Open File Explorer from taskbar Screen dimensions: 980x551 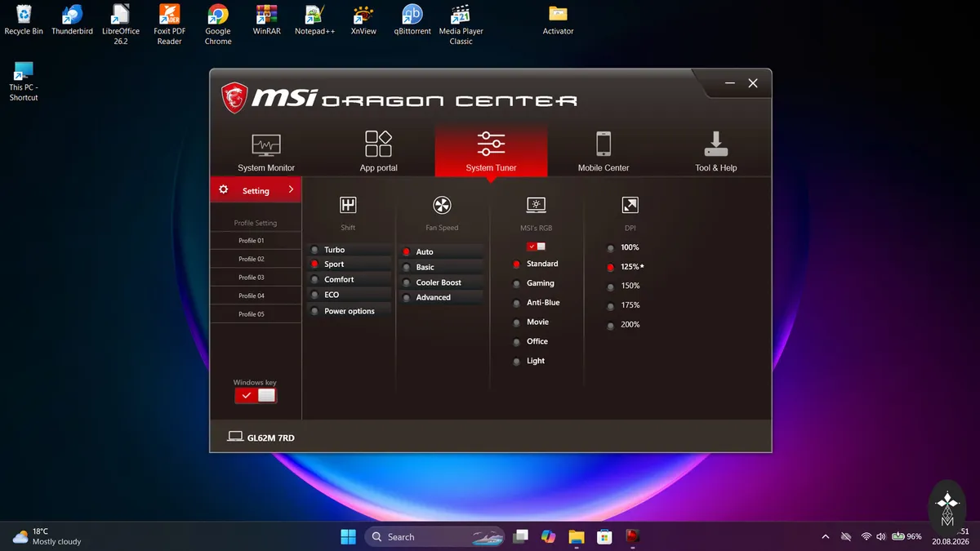[x=577, y=536]
